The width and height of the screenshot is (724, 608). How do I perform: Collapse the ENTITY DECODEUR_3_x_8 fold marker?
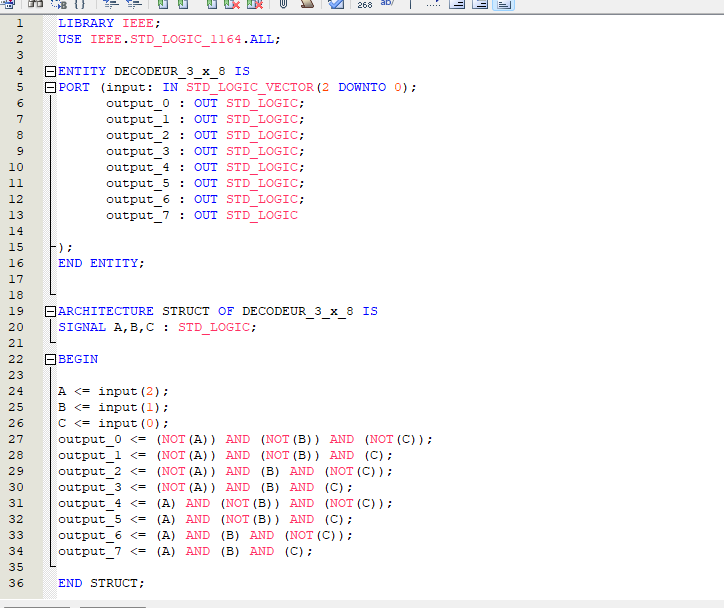pyautogui.click(x=50, y=71)
